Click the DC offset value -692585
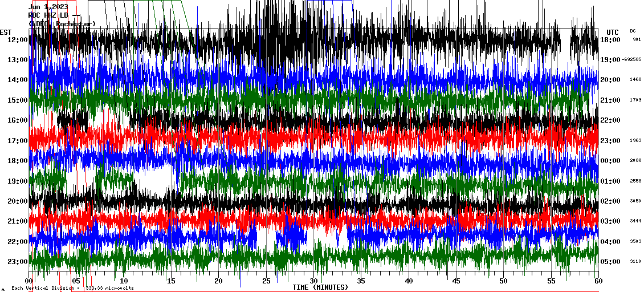This screenshot has width=644, height=296. [x=632, y=60]
